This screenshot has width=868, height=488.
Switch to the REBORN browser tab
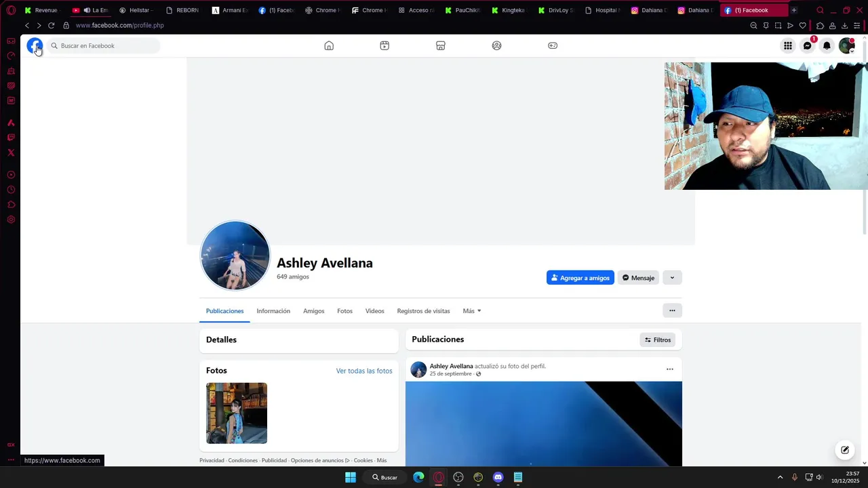182,10
